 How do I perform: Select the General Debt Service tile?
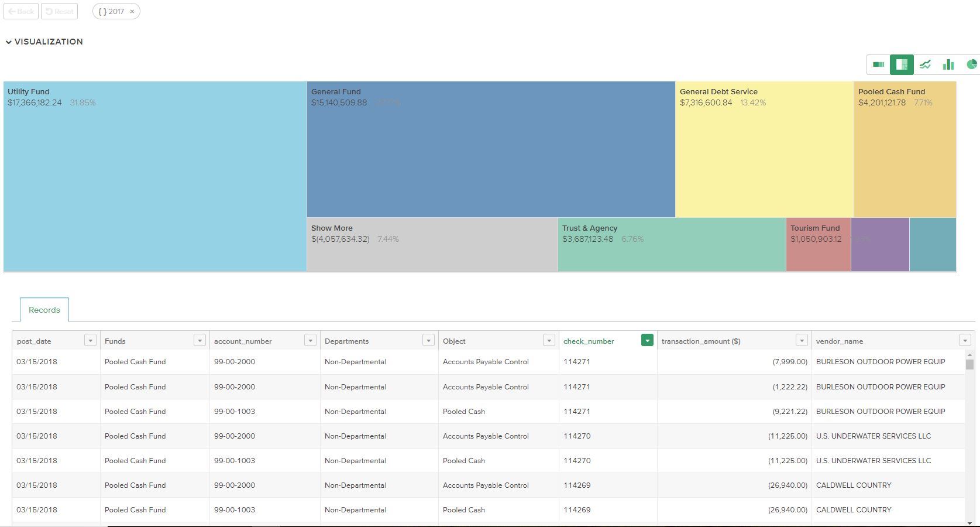764,149
